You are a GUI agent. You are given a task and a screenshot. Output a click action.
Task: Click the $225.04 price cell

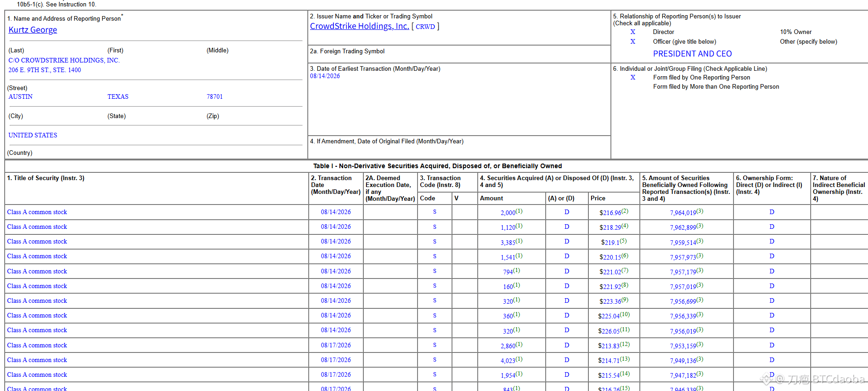pyautogui.click(x=614, y=316)
